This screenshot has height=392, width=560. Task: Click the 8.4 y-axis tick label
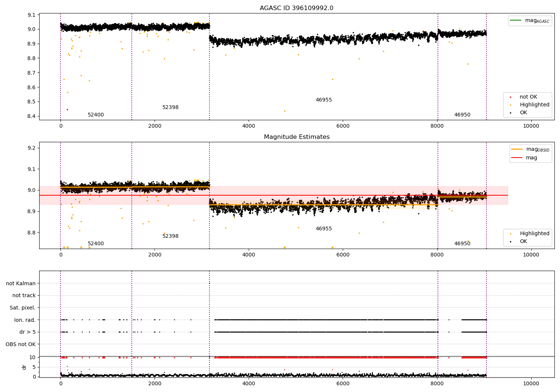coord(32,116)
